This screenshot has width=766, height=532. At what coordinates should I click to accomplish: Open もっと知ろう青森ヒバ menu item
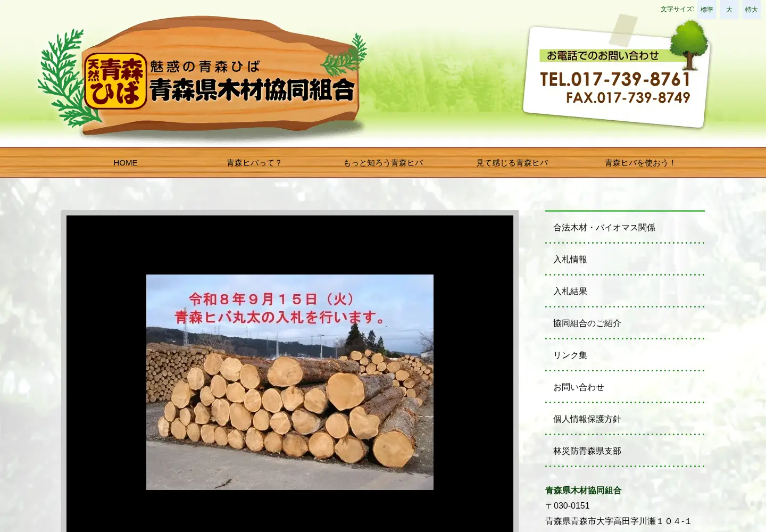[383, 163]
